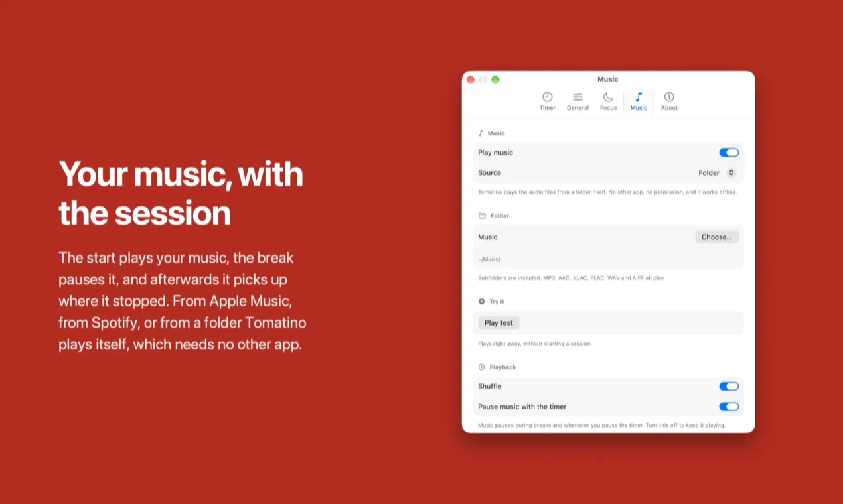Click the "Subfolders are included" formats note
The width and height of the screenshot is (843, 504).
point(572,278)
